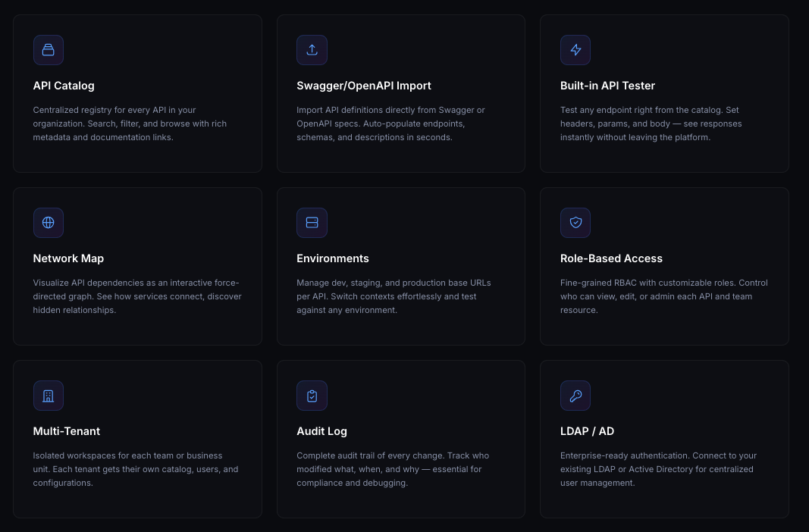
Task: Click the Multi-Tenant building icon
Action: [49, 396]
